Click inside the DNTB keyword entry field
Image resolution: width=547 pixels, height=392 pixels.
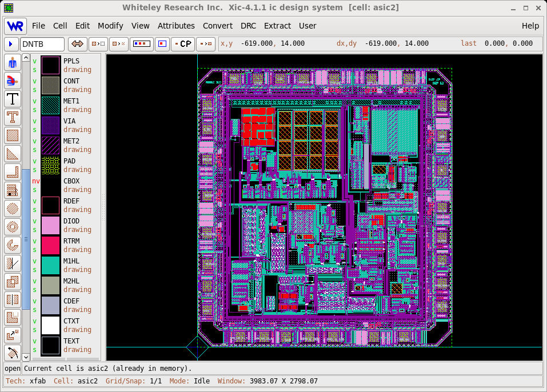[x=41, y=43]
